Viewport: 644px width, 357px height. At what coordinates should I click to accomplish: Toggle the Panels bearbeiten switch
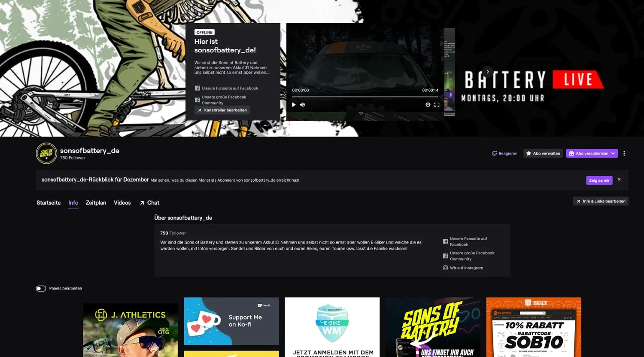pyautogui.click(x=41, y=289)
